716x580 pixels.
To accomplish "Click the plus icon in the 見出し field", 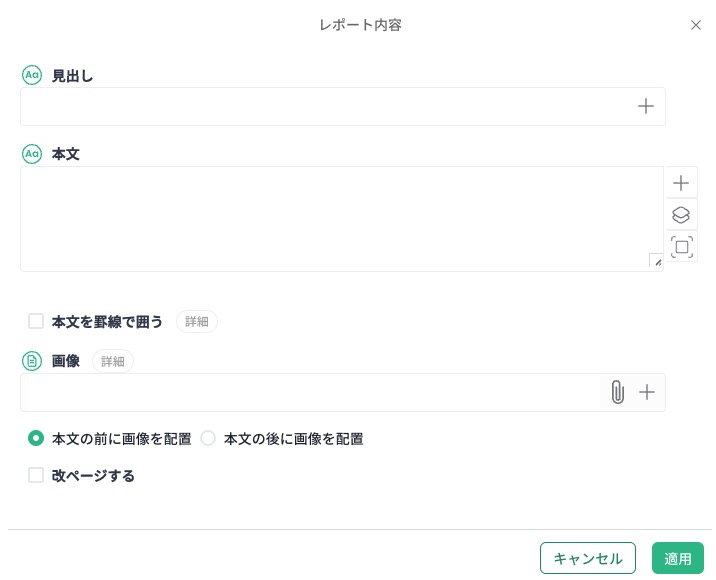I will point(646,107).
